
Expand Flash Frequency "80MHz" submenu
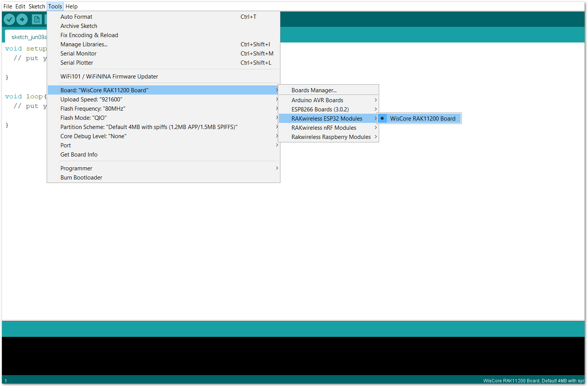coord(164,109)
